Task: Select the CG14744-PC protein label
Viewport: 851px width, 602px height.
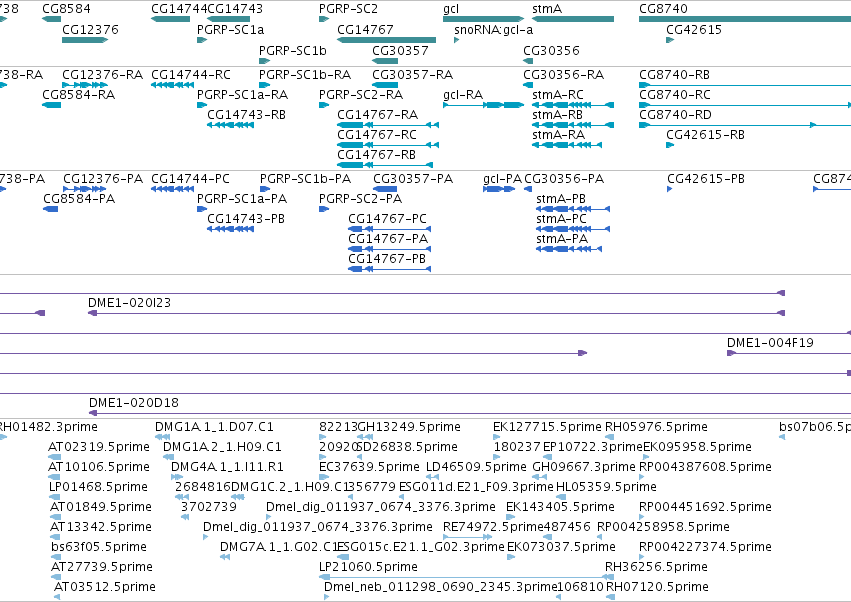Action: tap(190, 179)
